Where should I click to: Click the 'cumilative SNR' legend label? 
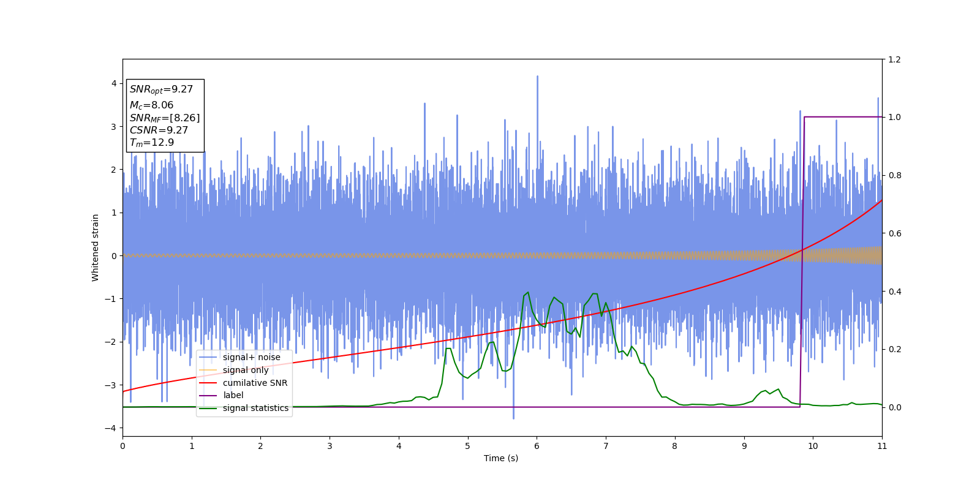pyautogui.click(x=255, y=383)
